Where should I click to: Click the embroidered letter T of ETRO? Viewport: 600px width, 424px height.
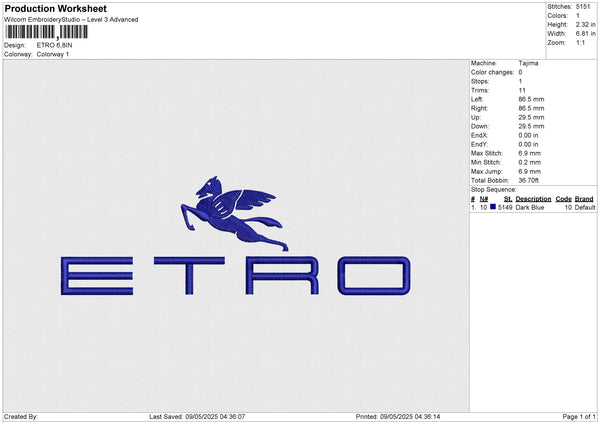[189, 276]
